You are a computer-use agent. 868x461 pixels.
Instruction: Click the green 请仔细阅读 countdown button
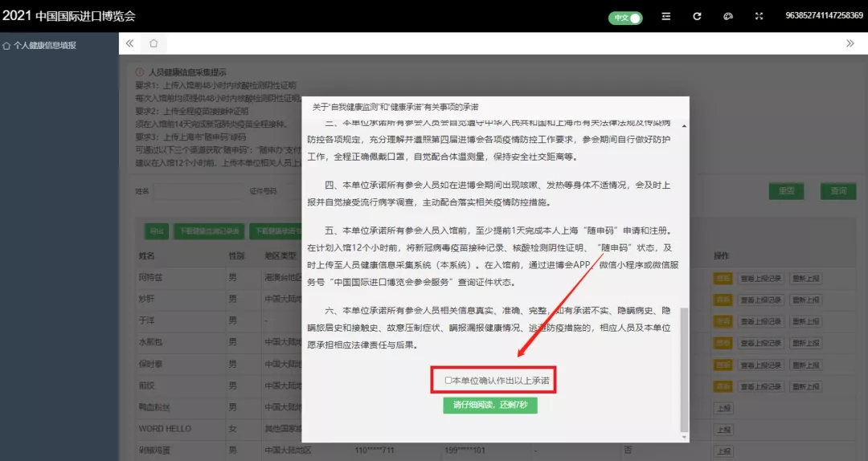pyautogui.click(x=489, y=405)
